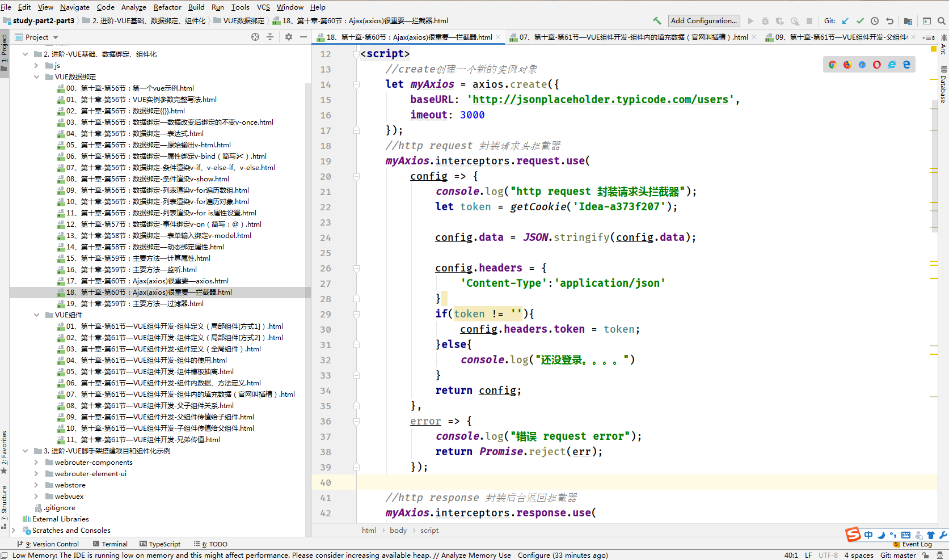Click the yellow inspection indicator square

(x=934, y=49)
